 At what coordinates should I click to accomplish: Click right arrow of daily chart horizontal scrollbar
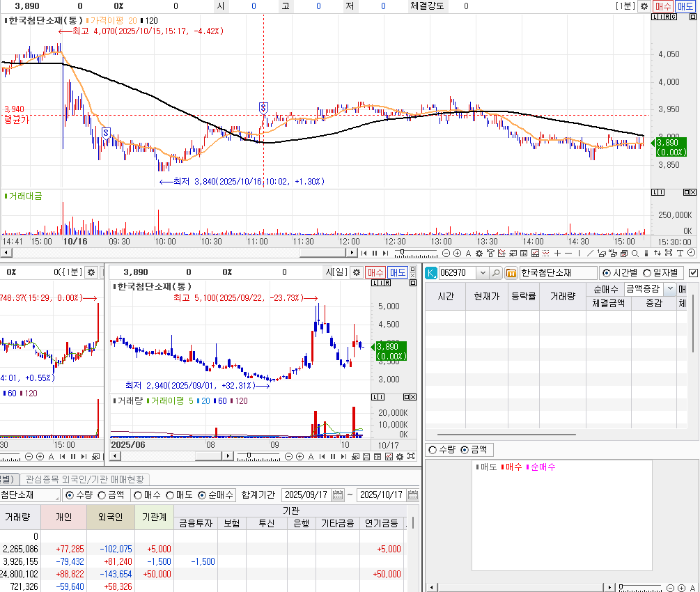(228, 455)
